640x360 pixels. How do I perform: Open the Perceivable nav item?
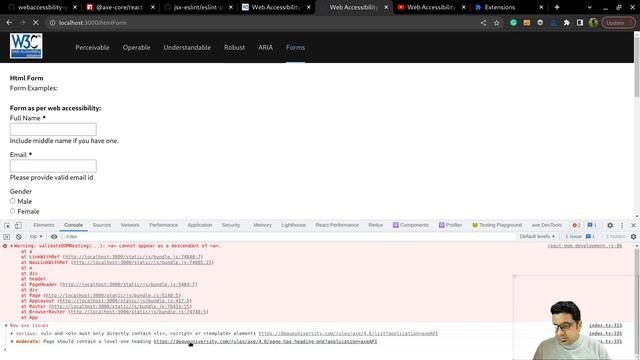click(92, 47)
